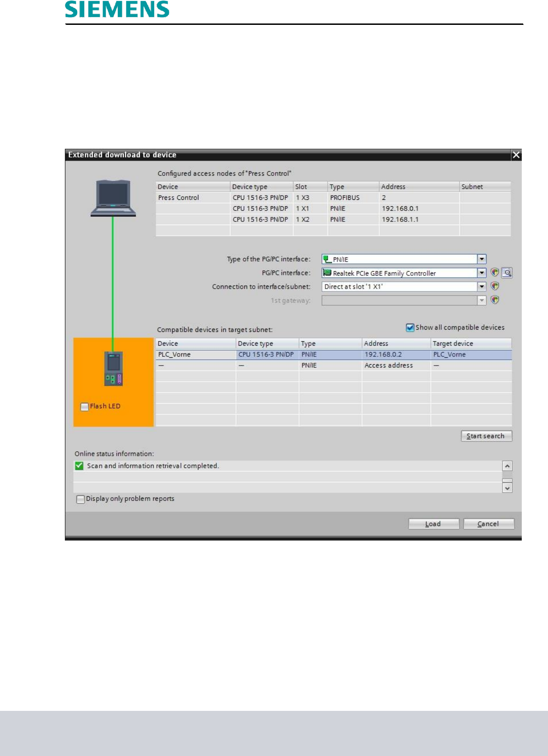Enable the Flash LED checkbox
This screenshot has height=756, width=548.
tap(85, 407)
